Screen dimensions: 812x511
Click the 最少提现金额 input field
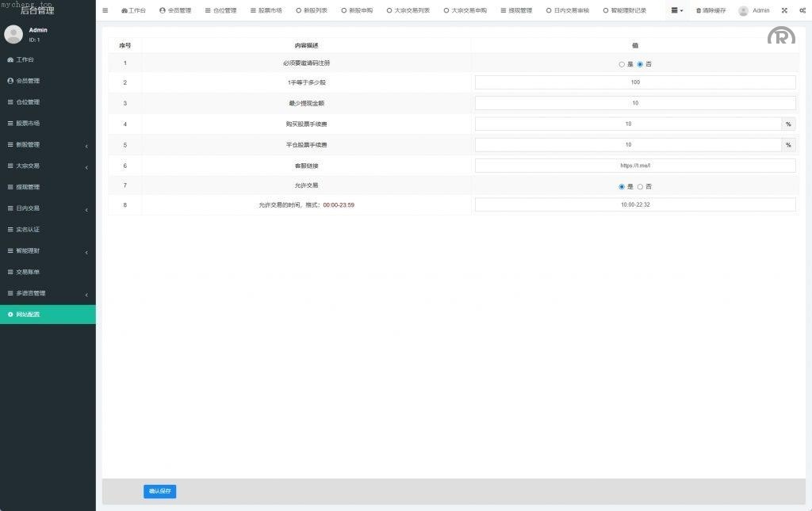pyautogui.click(x=634, y=103)
